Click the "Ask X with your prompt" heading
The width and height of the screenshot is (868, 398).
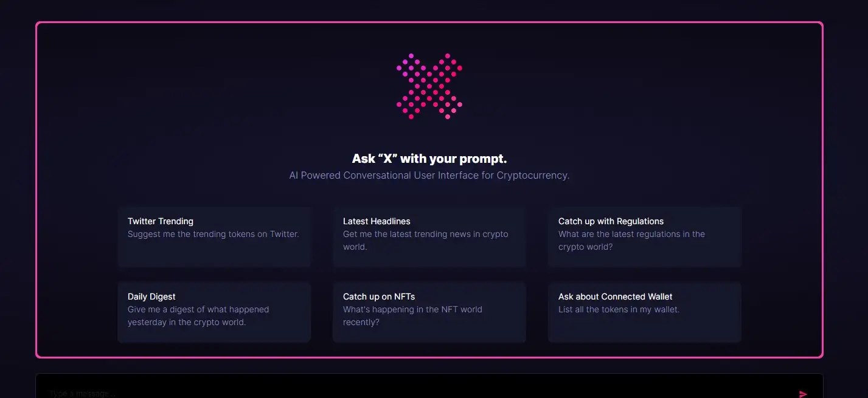coord(429,159)
